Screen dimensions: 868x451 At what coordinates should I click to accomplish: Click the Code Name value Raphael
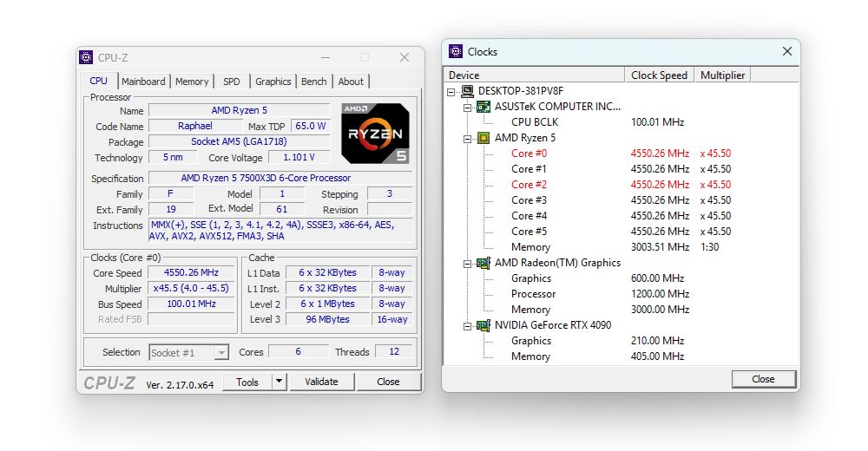194,126
